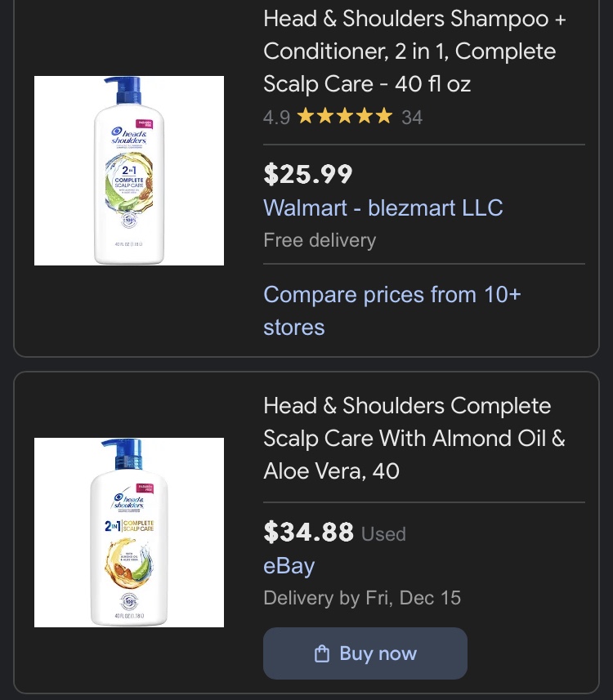Viewport: 613px width, 700px height.
Task: Open the eBay seller link
Action: click(x=289, y=566)
